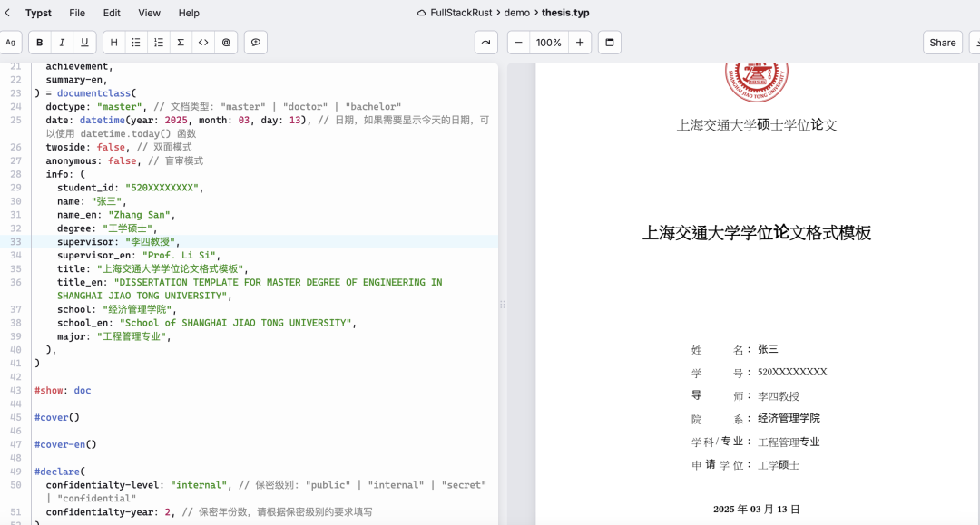Click the Share button
Image resolution: width=980 pixels, height=525 pixels.
tap(943, 43)
